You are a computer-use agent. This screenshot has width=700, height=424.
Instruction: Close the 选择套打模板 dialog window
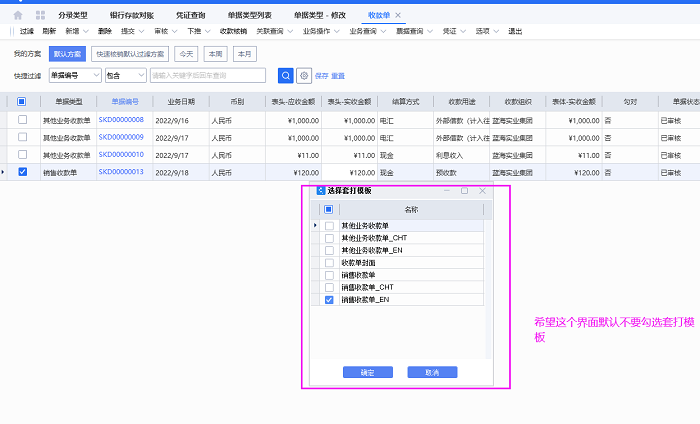[482, 190]
